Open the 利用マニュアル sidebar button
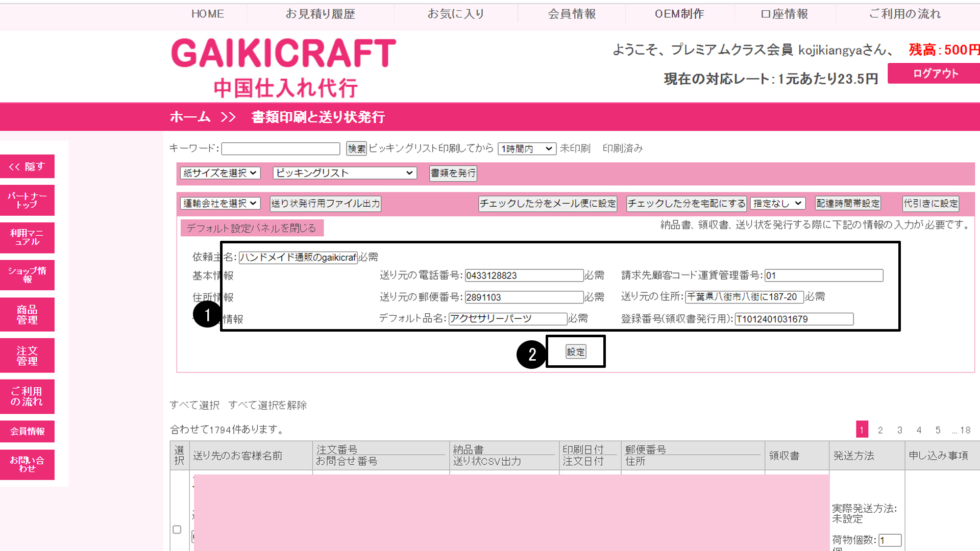980x551 pixels. [27, 237]
